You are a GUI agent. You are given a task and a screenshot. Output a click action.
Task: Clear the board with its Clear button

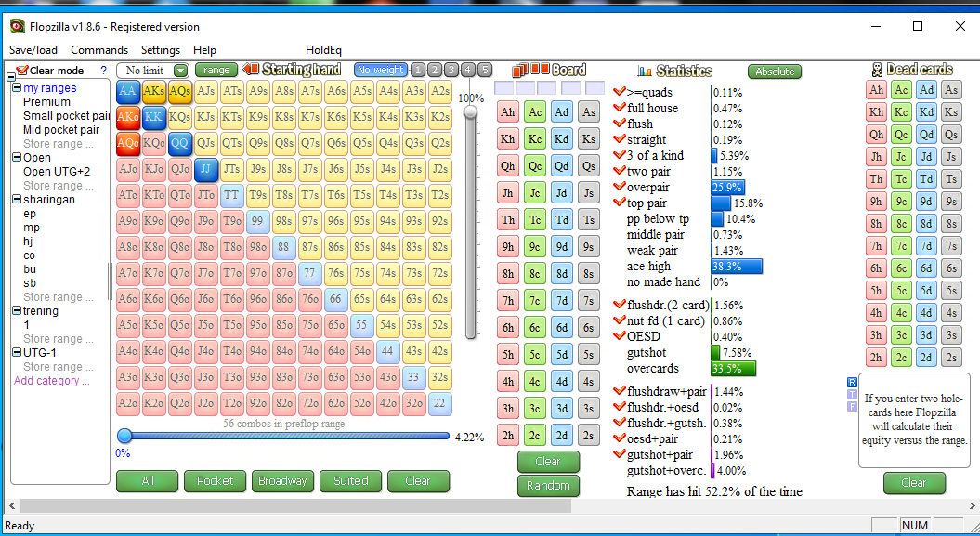[x=548, y=462]
